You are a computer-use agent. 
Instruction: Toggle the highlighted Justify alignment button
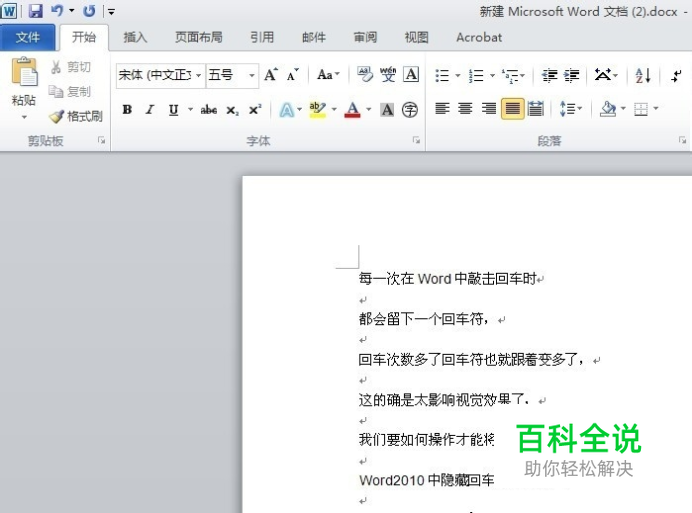(512, 109)
